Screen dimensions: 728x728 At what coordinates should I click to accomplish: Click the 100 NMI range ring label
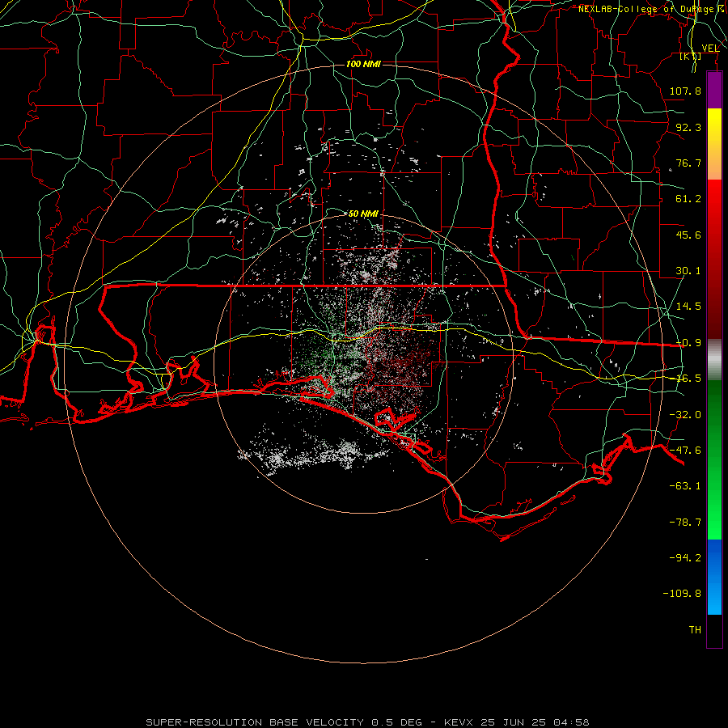pos(363,64)
